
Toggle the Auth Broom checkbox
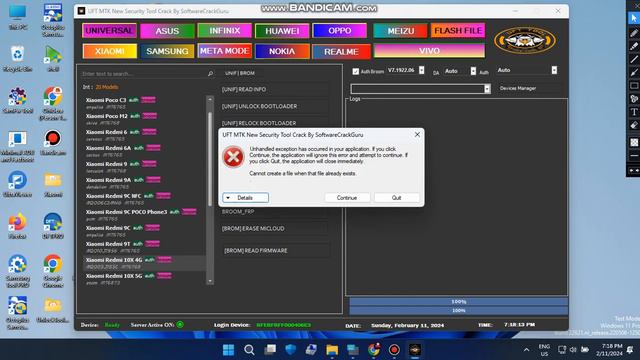click(356, 71)
